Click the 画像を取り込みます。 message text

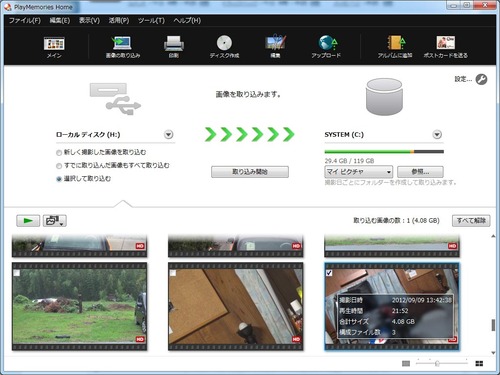click(248, 95)
